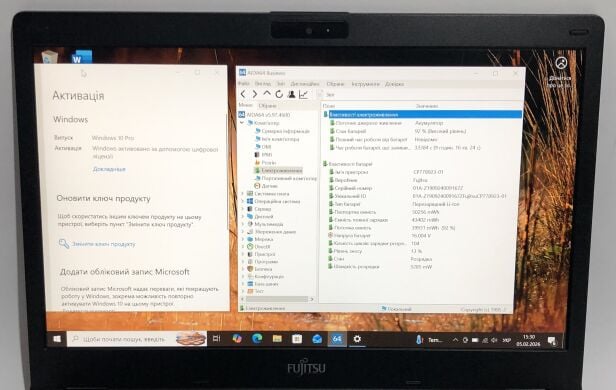Expand the Дисплей tree node
Image resolution: width=616 pixels, height=390 pixels.
242,216
